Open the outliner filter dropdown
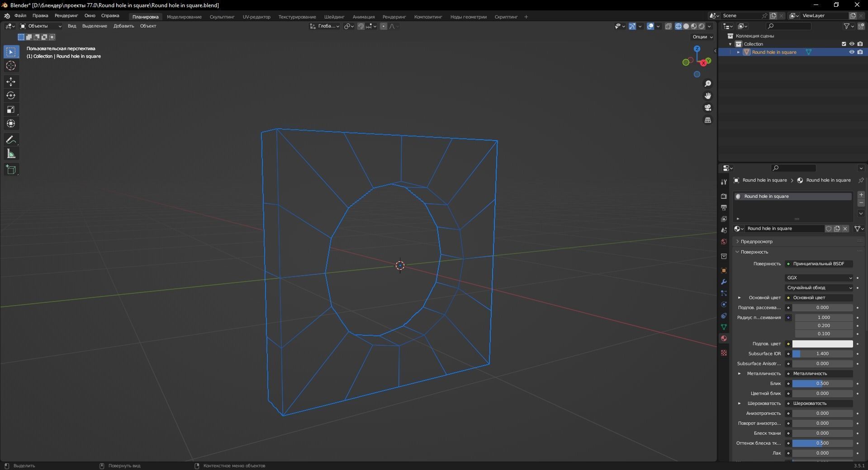 click(x=849, y=26)
